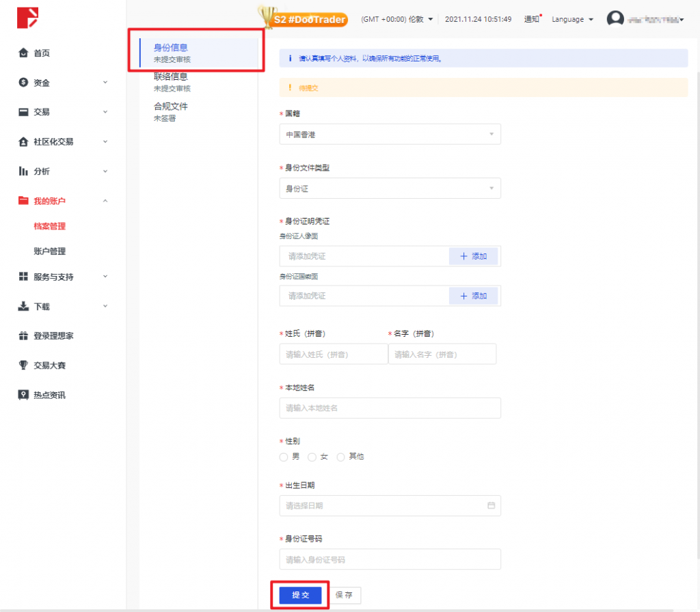Screen dimensions: 700x612
Task: Click the 保存 save button
Action: pyautogui.click(x=345, y=595)
